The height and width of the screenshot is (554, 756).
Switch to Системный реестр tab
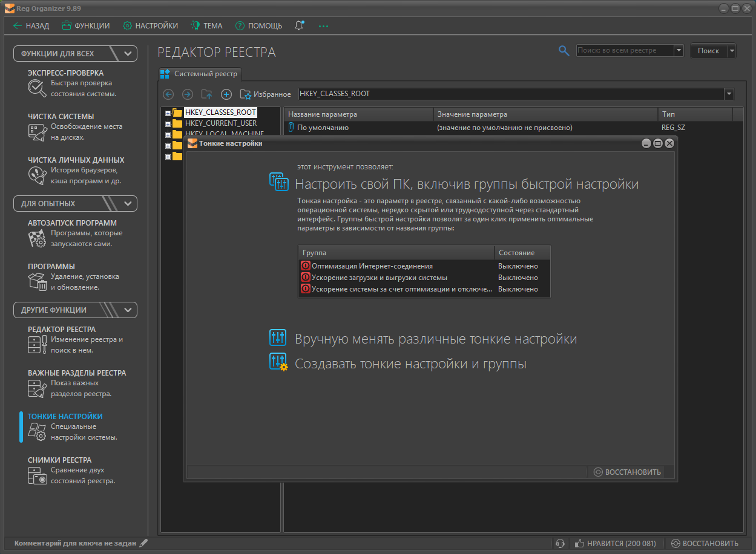coord(200,74)
